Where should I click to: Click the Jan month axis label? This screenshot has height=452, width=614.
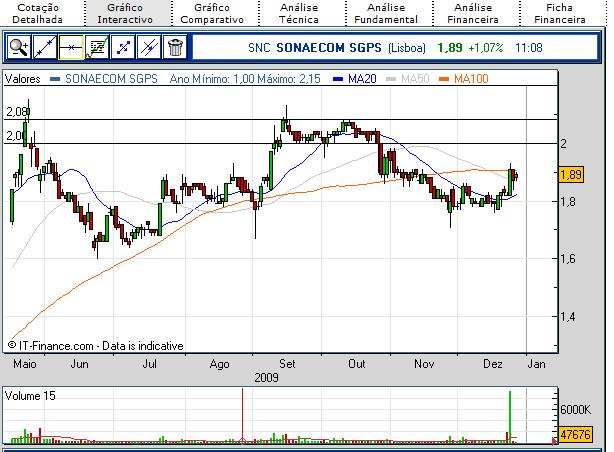tap(536, 364)
